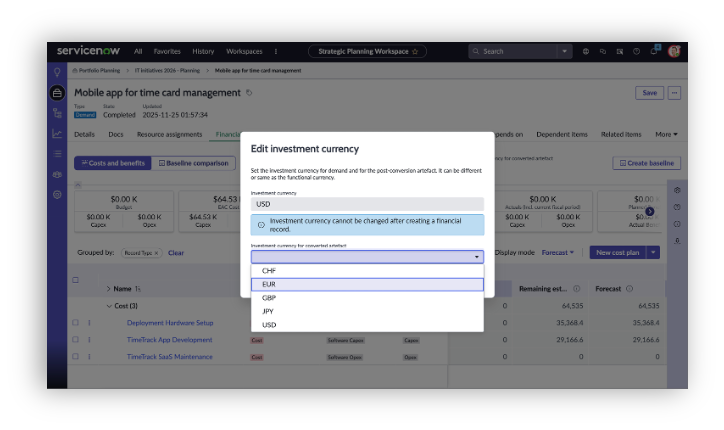Click the converted artefact currency combo box
The height and width of the screenshot is (430, 724).
pos(367,256)
